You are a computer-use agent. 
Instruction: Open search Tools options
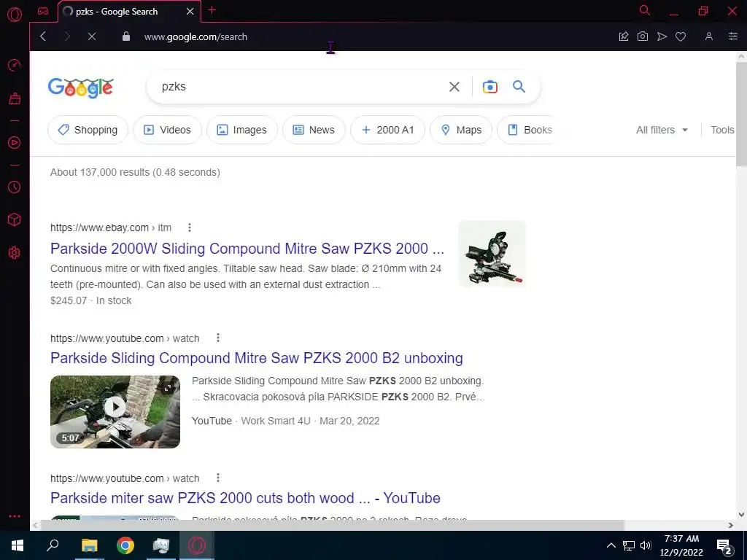click(x=722, y=130)
